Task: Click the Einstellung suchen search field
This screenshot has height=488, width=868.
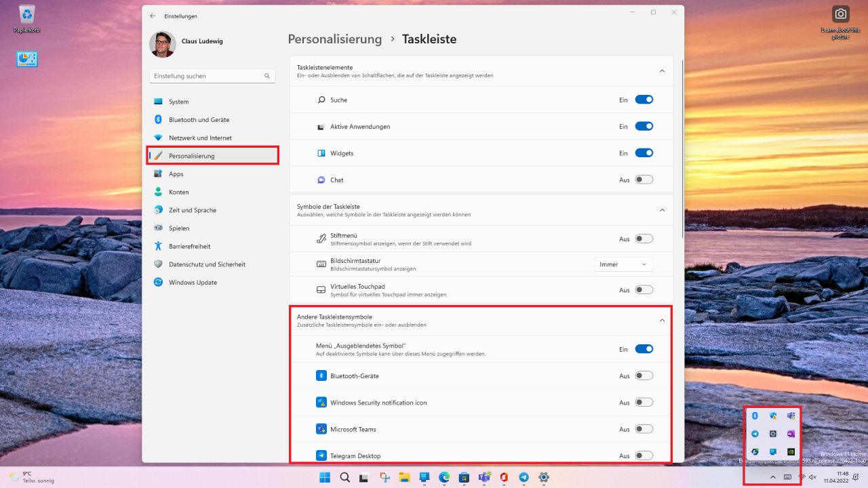Action: tap(212, 76)
